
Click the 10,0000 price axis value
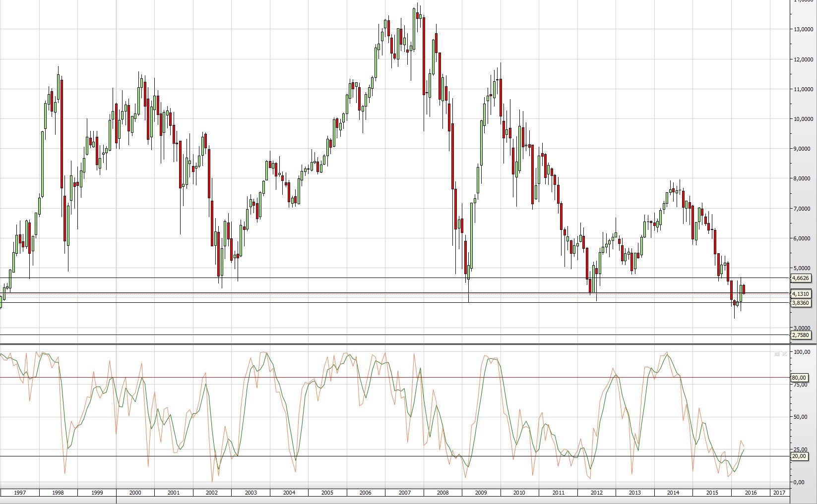[x=804, y=119]
